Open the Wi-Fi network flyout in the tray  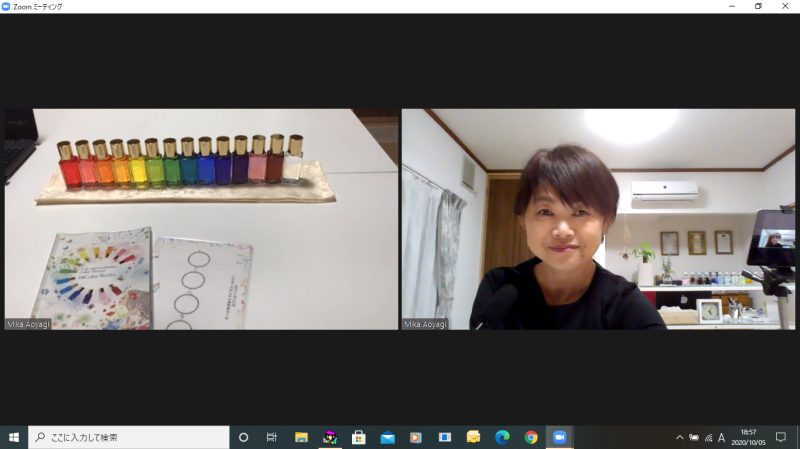point(708,437)
